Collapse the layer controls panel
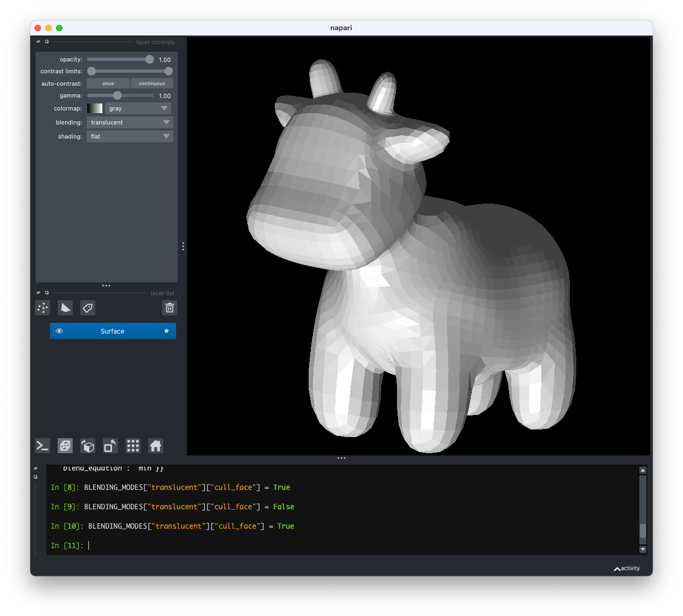The width and height of the screenshot is (683, 616). coord(38,41)
